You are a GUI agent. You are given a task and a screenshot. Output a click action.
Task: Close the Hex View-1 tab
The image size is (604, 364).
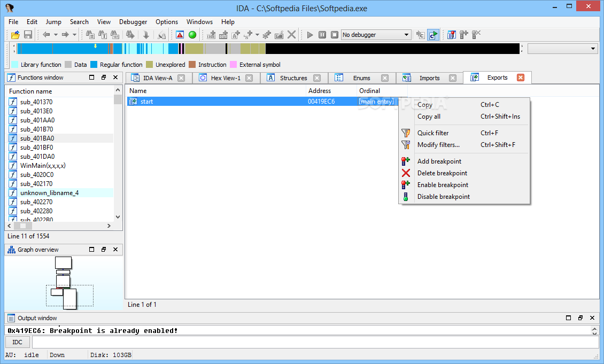[x=249, y=78]
